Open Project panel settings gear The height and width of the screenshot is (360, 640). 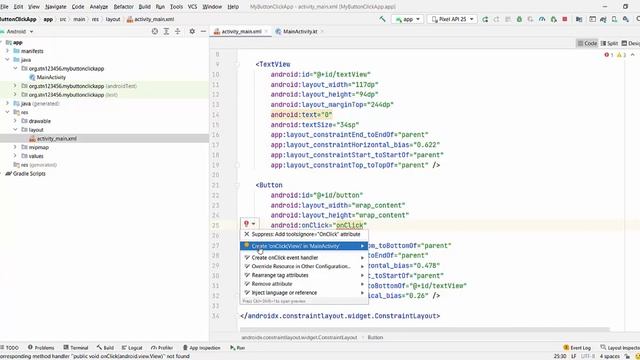(x=192, y=31)
